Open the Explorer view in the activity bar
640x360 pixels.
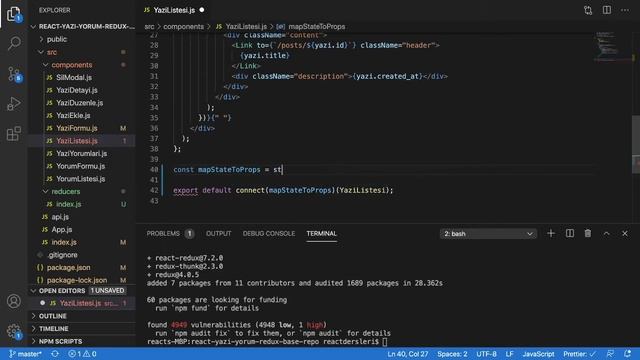pos(14,14)
